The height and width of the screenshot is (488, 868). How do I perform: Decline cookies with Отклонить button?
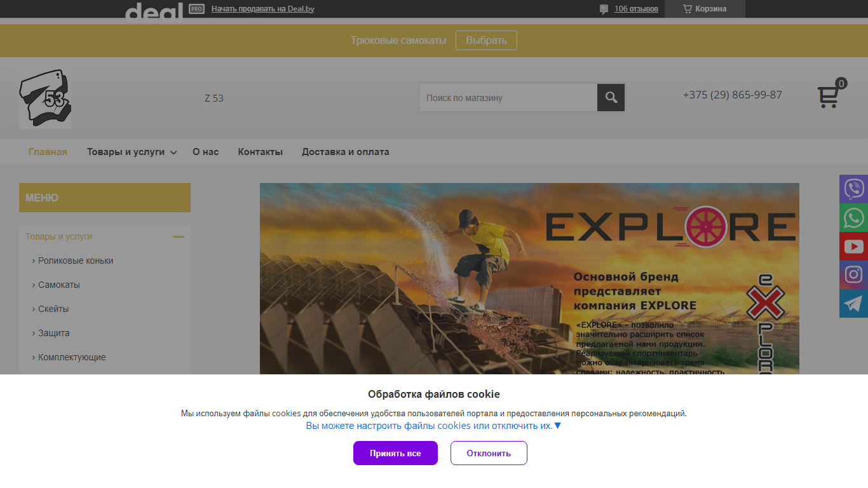pos(489,453)
